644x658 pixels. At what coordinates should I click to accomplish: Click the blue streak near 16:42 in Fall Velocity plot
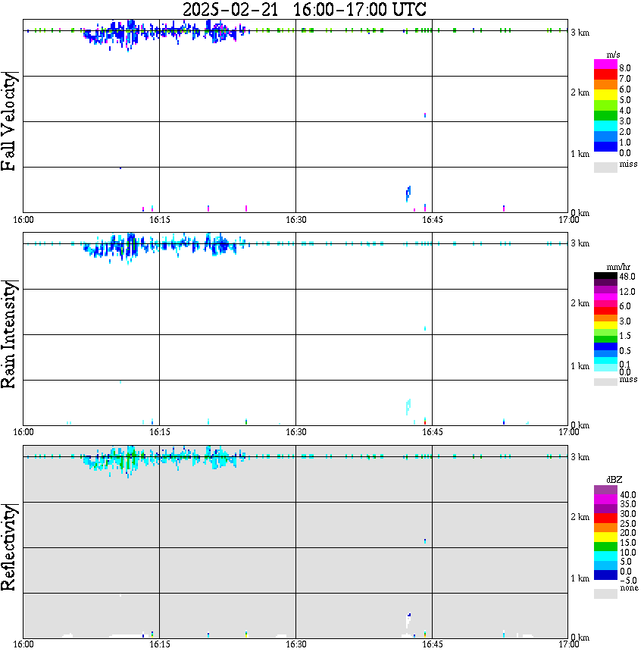click(x=408, y=193)
